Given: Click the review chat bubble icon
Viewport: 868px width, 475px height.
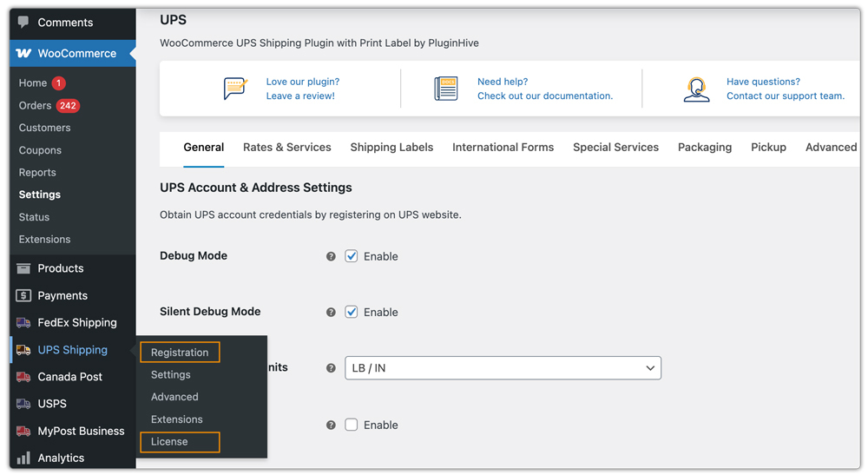Looking at the screenshot, I should pos(235,89).
